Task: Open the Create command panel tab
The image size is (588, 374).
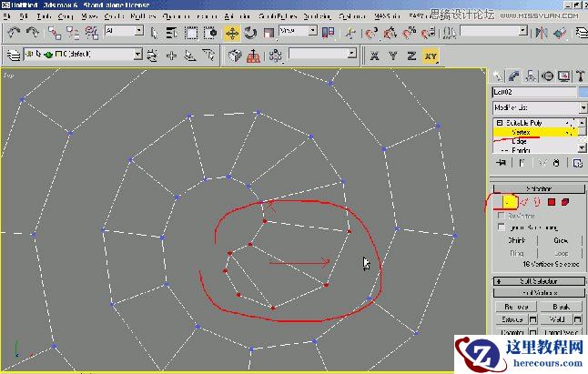Action: pyautogui.click(x=498, y=76)
